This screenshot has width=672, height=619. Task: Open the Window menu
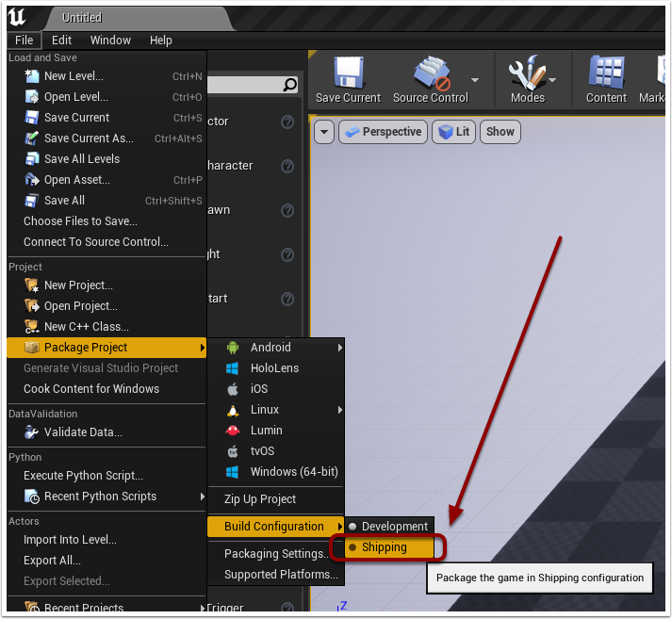(110, 41)
